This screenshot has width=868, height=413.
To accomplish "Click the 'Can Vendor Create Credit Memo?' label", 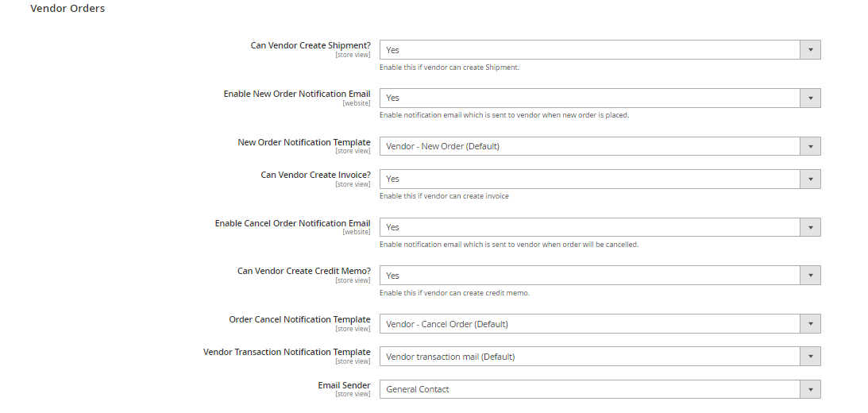I will tap(303, 271).
